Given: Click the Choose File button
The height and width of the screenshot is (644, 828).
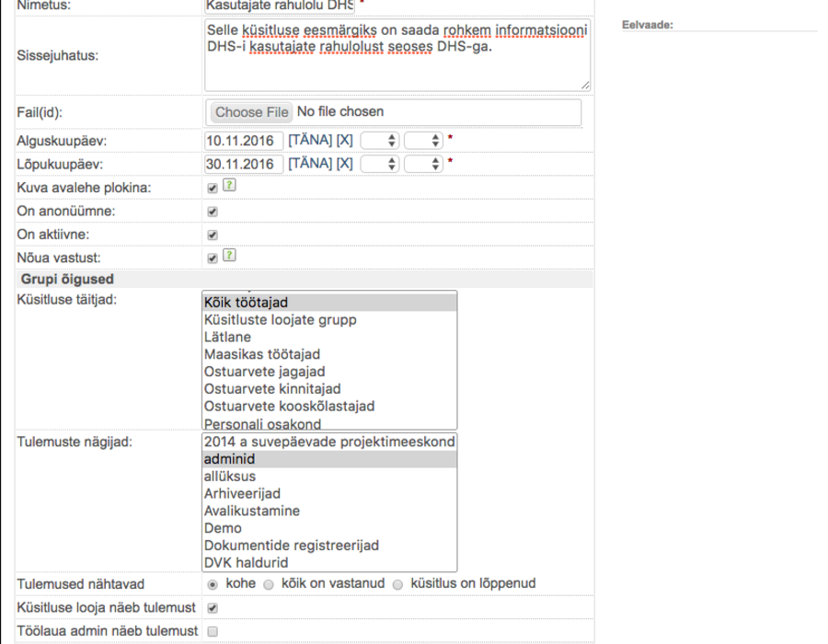Looking at the screenshot, I should [252, 112].
